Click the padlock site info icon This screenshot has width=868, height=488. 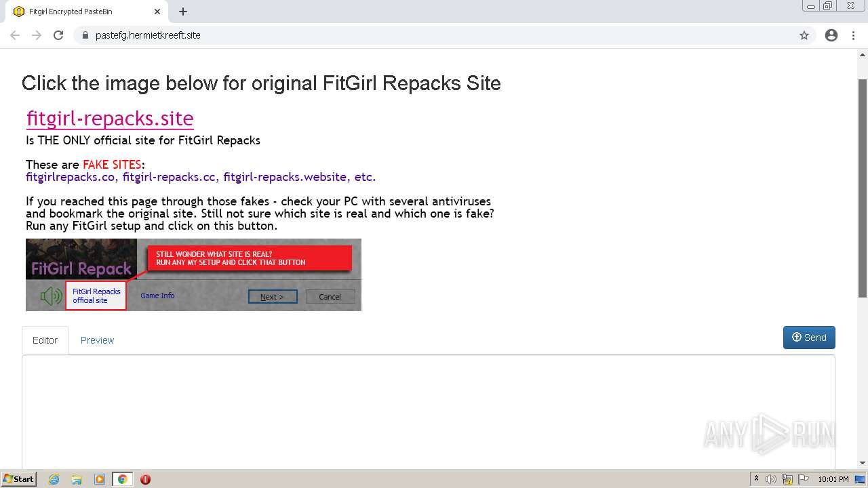click(x=85, y=35)
